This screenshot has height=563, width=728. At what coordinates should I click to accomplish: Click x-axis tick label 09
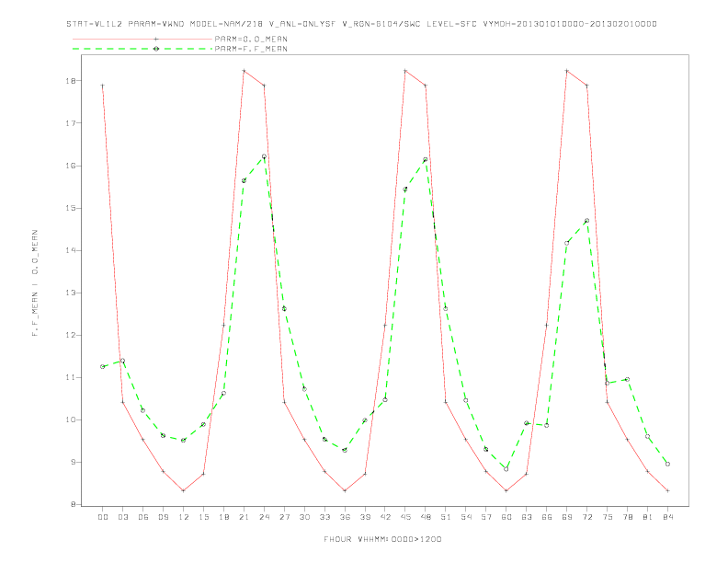click(x=163, y=517)
